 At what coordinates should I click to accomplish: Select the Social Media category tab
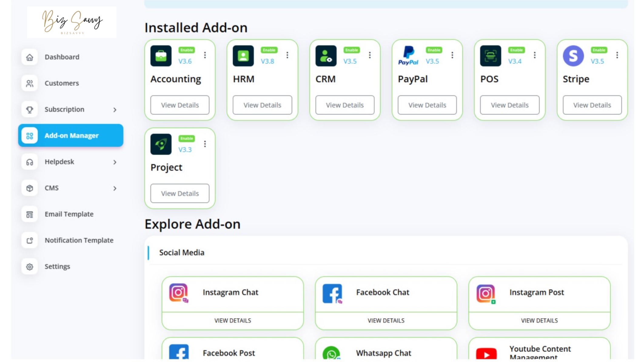tap(182, 253)
